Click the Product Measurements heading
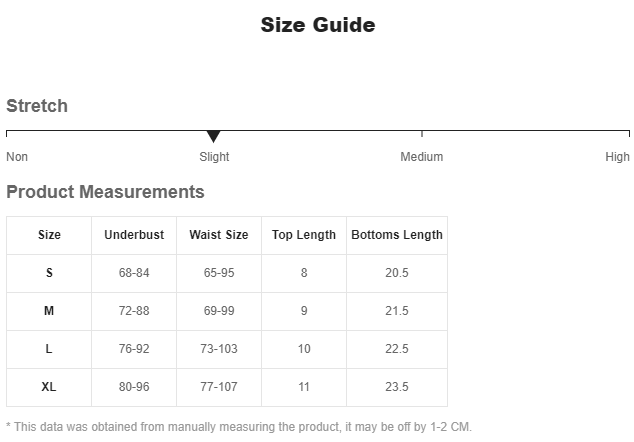Image resolution: width=634 pixels, height=442 pixels. (x=105, y=192)
